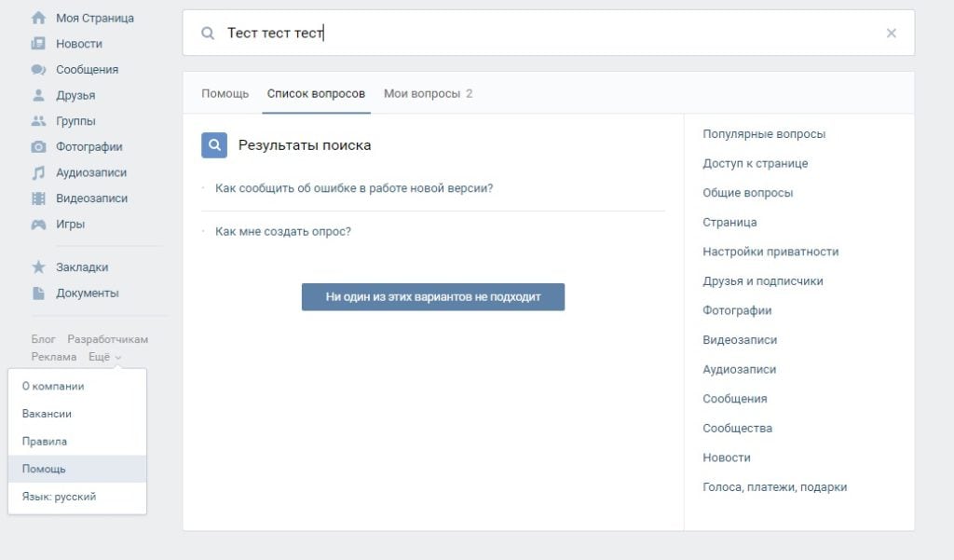954x560 pixels.
Task: Switch to the Список вопросов tab
Action: click(316, 94)
